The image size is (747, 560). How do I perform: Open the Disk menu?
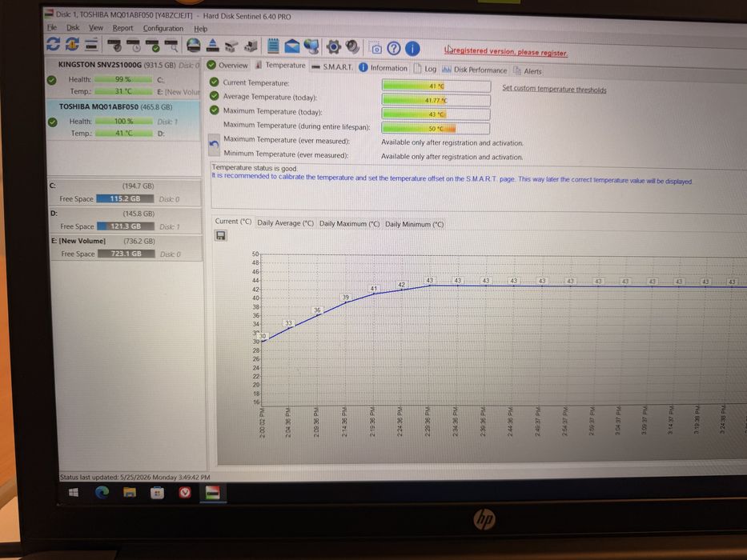73,28
